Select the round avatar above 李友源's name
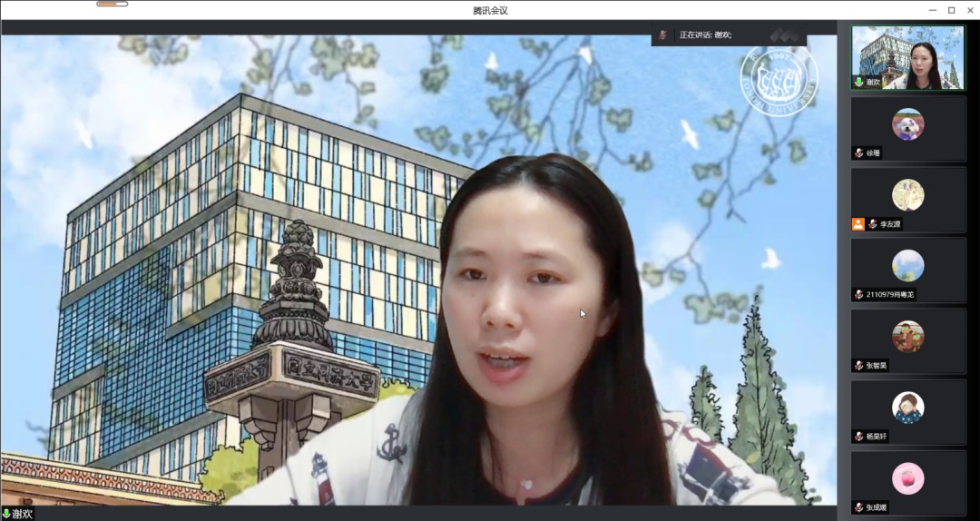 (x=907, y=194)
